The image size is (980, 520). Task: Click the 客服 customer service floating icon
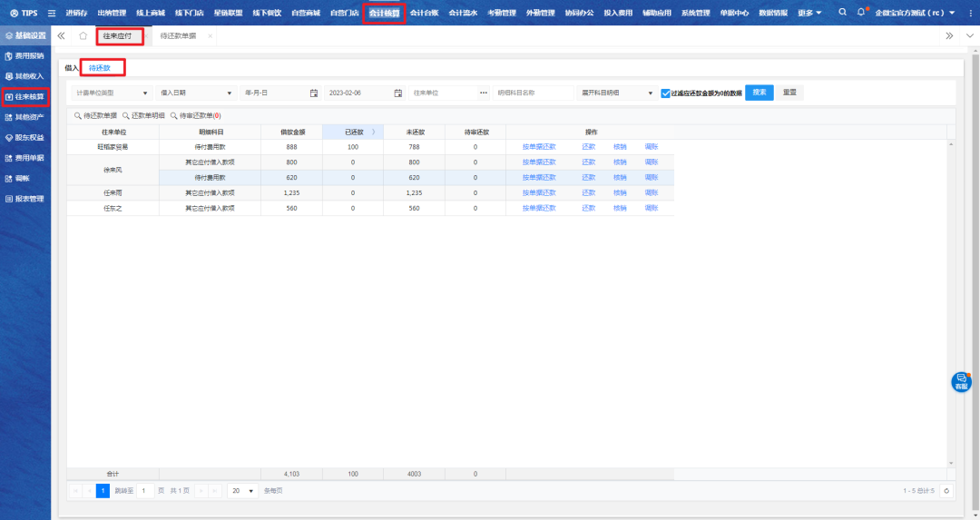coord(961,382)
